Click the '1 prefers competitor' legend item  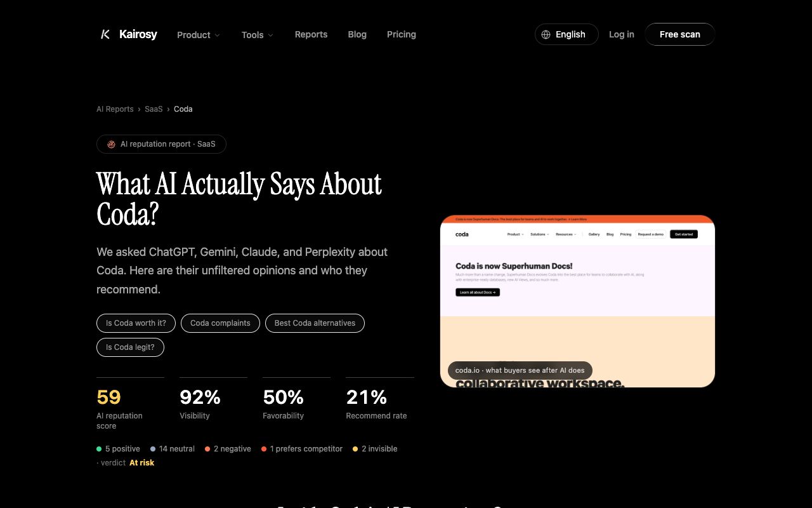pos(302,449)
